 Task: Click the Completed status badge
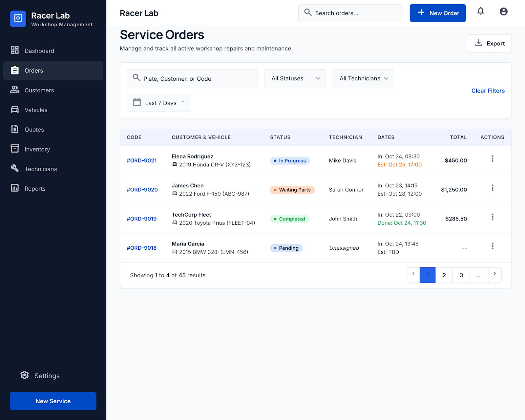pyautogui.click(x=289, y=219)
